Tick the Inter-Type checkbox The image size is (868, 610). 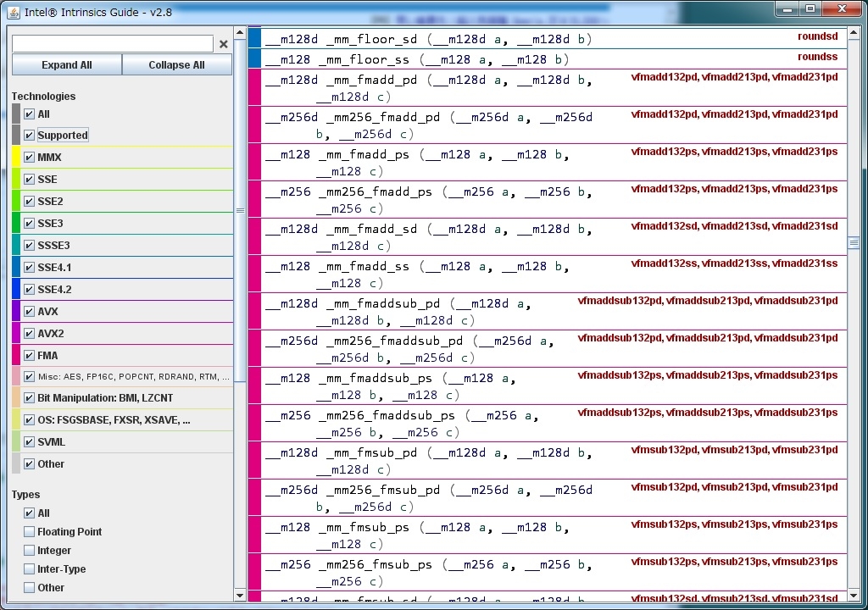30,569
